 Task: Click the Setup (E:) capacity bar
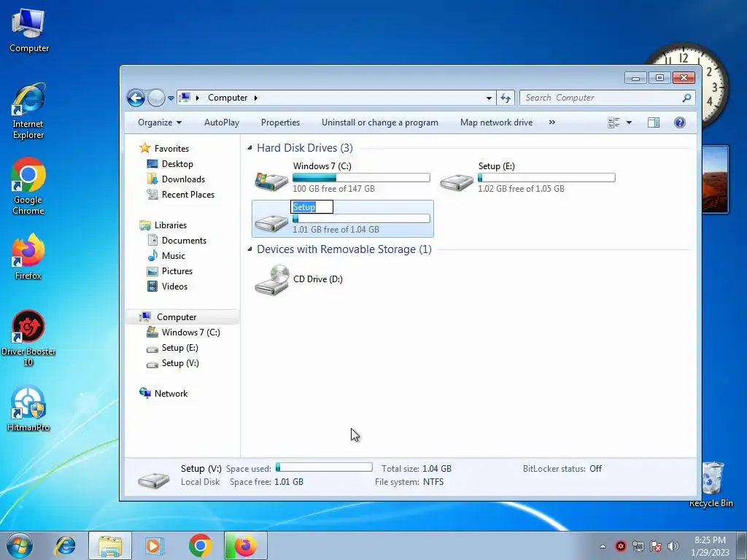tap(546, 178)
